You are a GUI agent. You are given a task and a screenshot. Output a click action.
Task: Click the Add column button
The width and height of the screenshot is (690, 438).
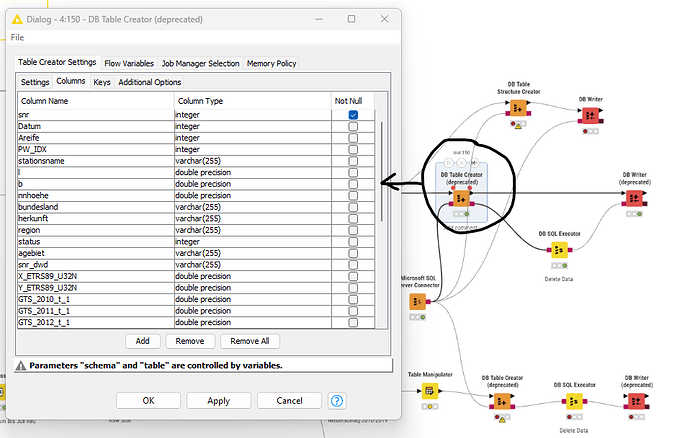pos(143,341)
